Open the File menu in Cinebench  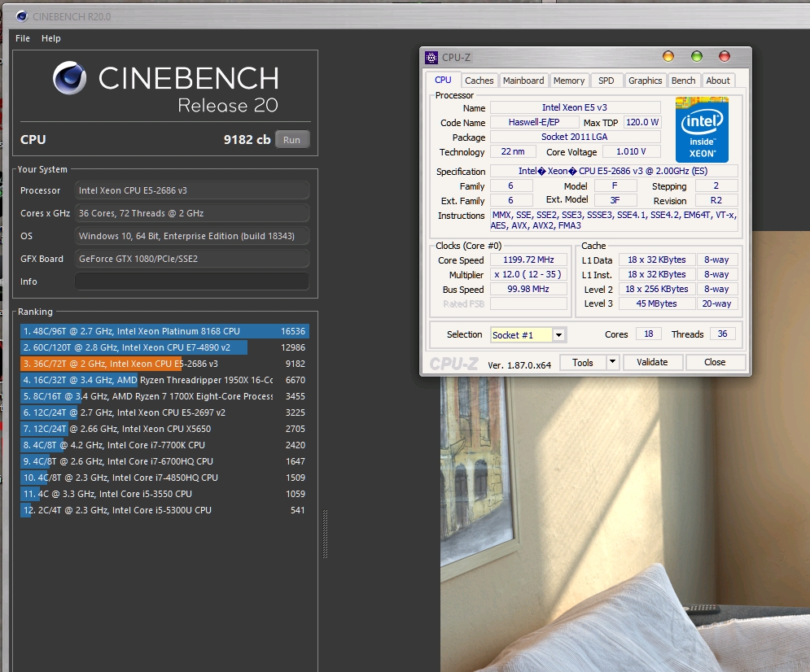(x=23, y=38)
